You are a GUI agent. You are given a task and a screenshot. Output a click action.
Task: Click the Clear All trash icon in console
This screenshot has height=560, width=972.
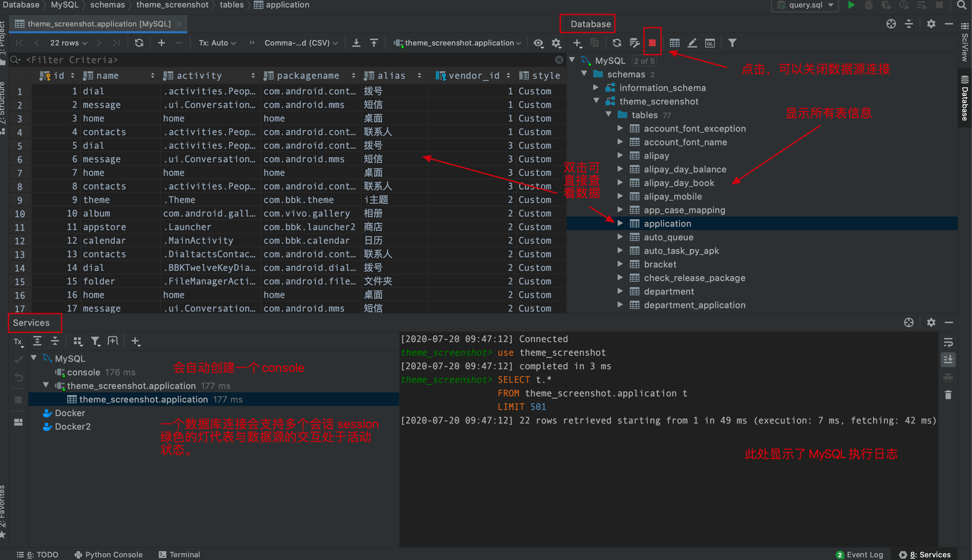click(948, 395)
